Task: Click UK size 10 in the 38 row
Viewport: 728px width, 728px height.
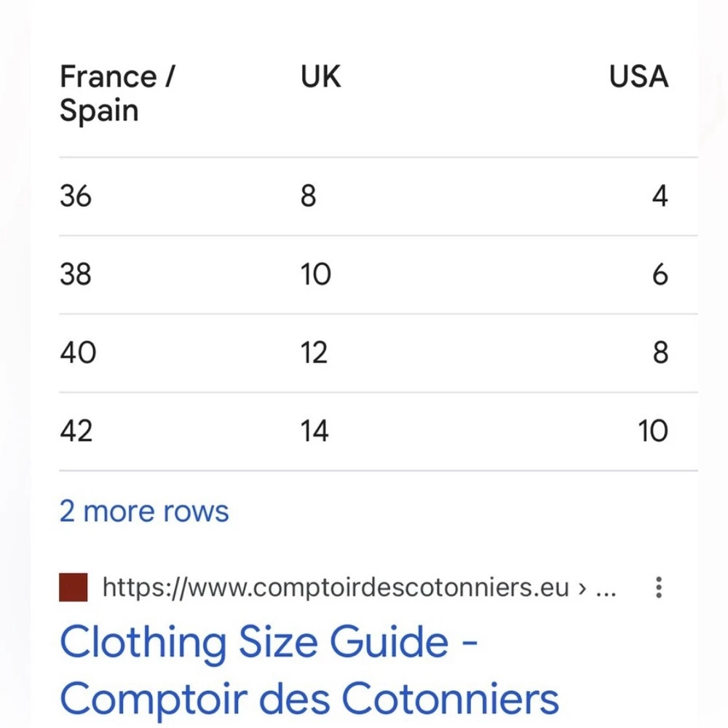Action: [x=316, y=275]
